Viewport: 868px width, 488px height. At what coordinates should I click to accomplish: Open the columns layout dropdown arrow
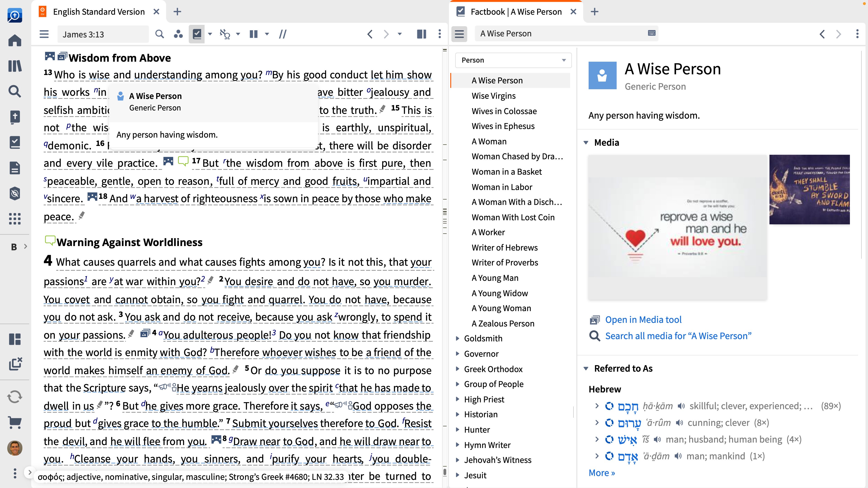point(267,34)
